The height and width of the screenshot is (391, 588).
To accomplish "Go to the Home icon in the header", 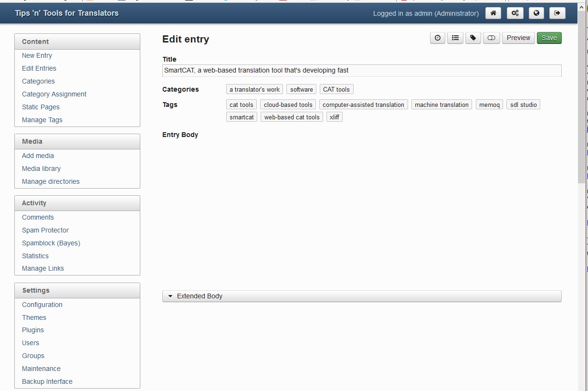I will (493, 13).
